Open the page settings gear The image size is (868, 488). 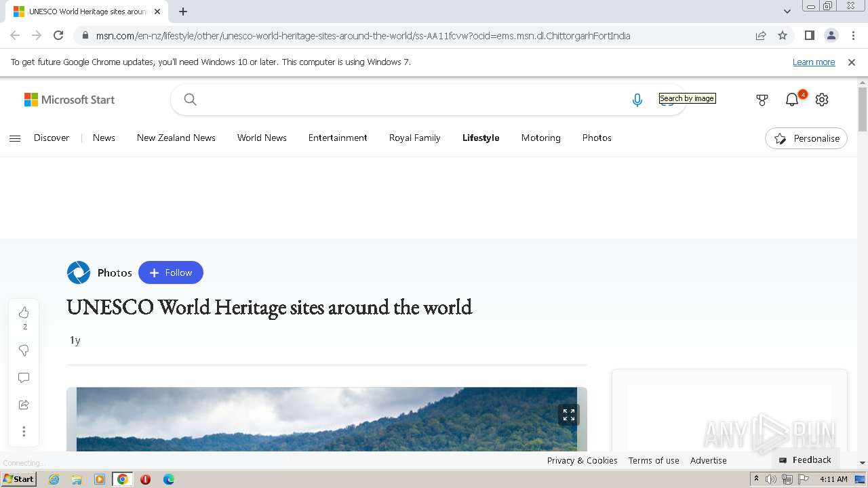coord(822,100)
